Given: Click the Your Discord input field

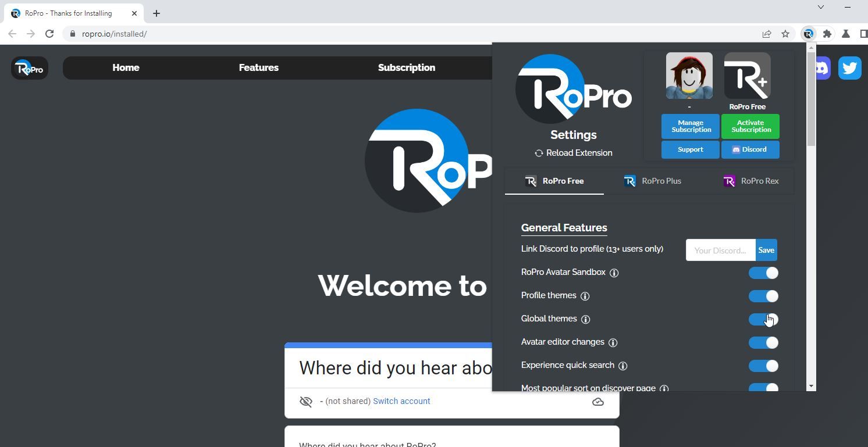Looking at the screenshot, I should [x=721, y=250].
